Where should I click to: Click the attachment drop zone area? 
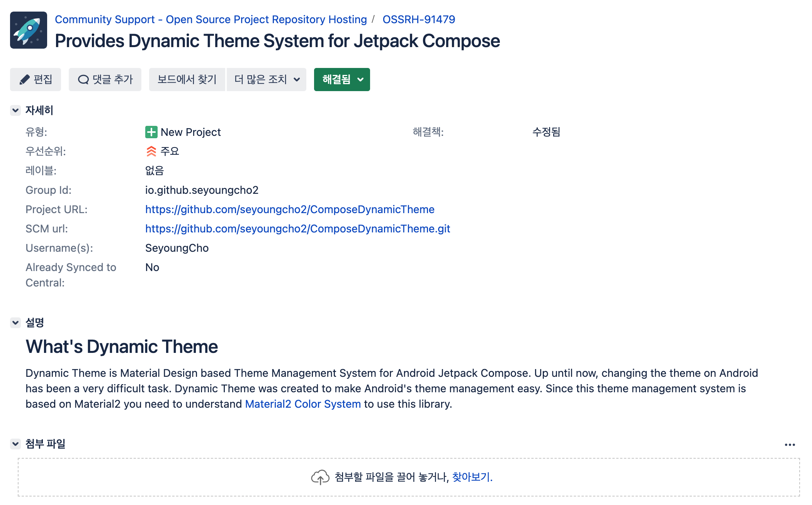pyautogui.click(x=155, y=477)
